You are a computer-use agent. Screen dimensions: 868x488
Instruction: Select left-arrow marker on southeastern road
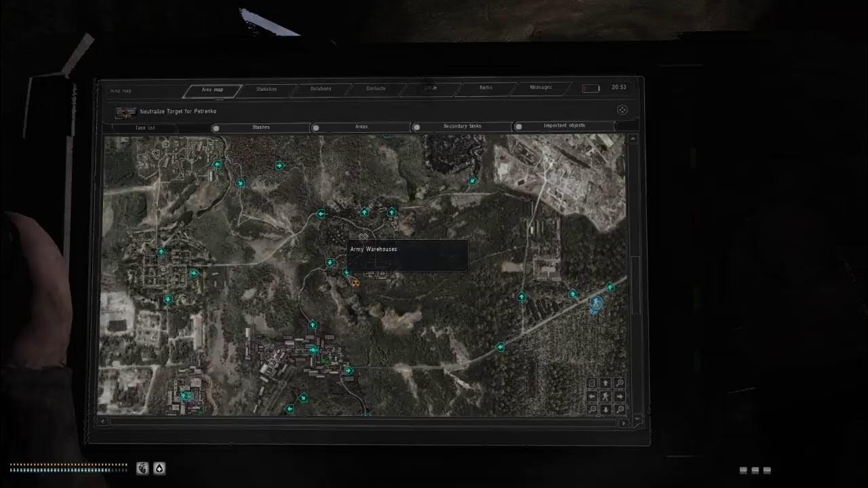click(500, 347)
